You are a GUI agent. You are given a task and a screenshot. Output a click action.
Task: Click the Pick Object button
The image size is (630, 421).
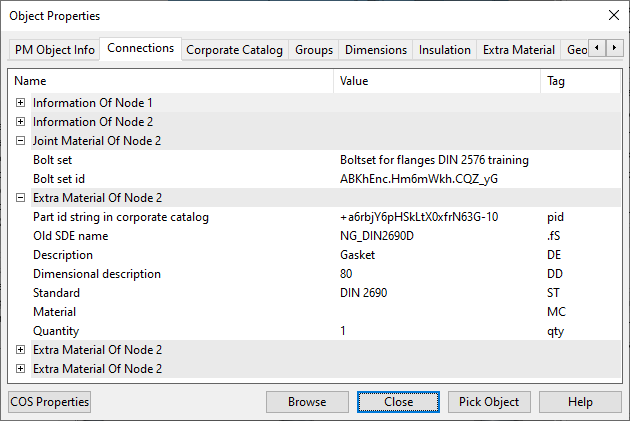point(489,402)
